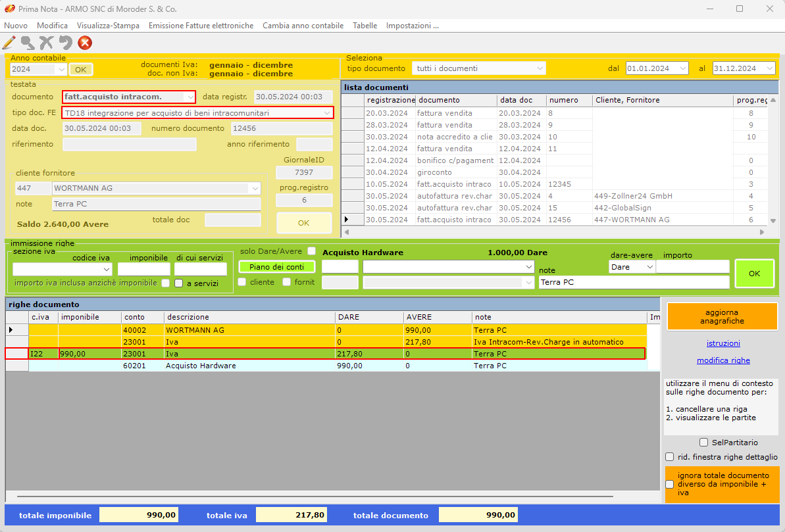The width and height of the screenshot is (785, 532).
Task: Open the Emissione Fatture elettroniche menu
Action: point(201,26)
